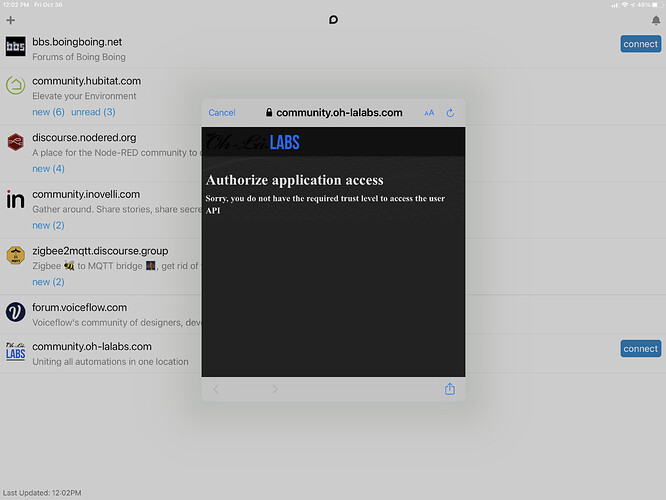Tap the plus icon to add a site
Screen dimensions: 666x500
tap(11, 20)
